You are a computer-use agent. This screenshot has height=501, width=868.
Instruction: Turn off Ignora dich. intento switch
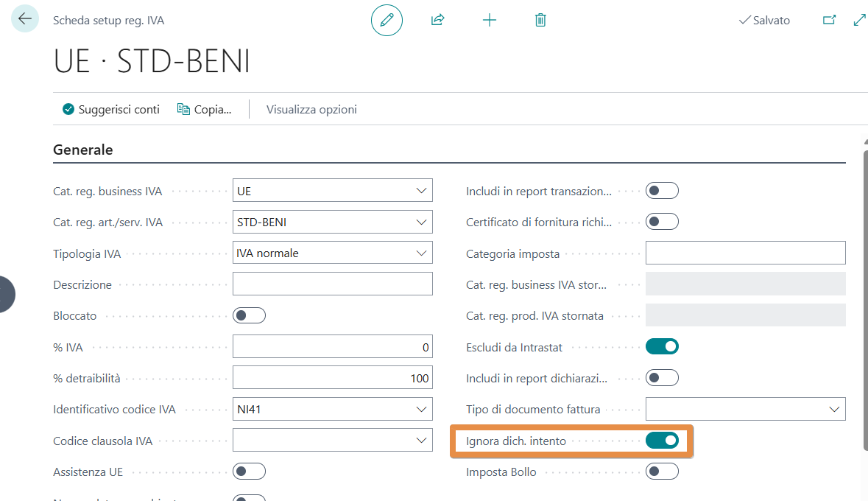662,441
